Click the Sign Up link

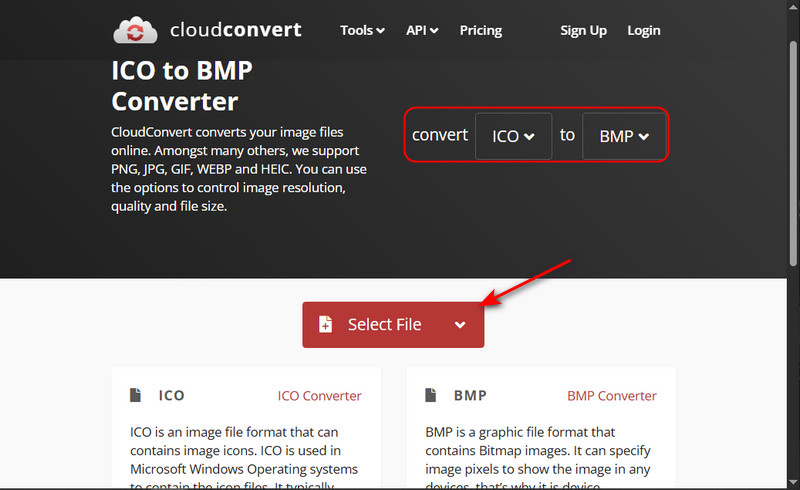click(x=584, y=31)
